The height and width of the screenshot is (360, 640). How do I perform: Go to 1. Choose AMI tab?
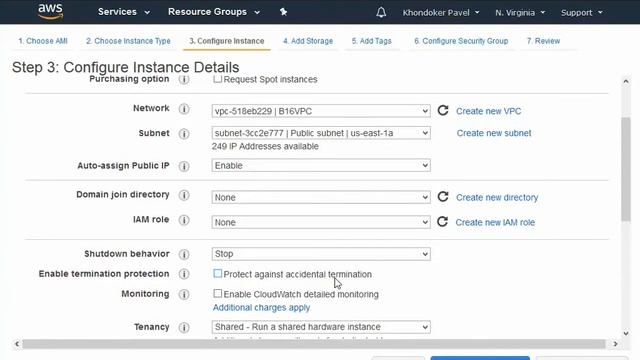43,41
